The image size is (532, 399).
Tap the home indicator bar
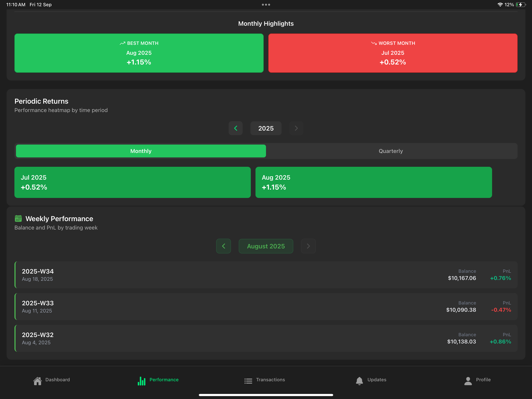pyautogui.click(x=266, y=395)
